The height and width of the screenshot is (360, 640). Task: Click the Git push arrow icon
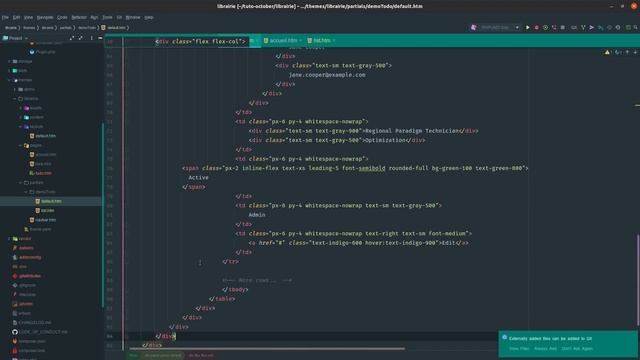pyautogui.click(x=591, y=27)
